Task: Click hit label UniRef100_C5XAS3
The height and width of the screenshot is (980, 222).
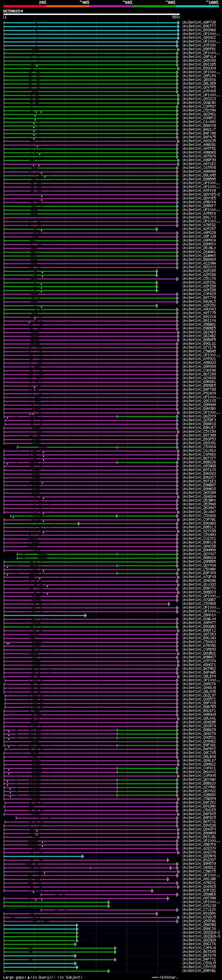Action: tap(199, 642)
